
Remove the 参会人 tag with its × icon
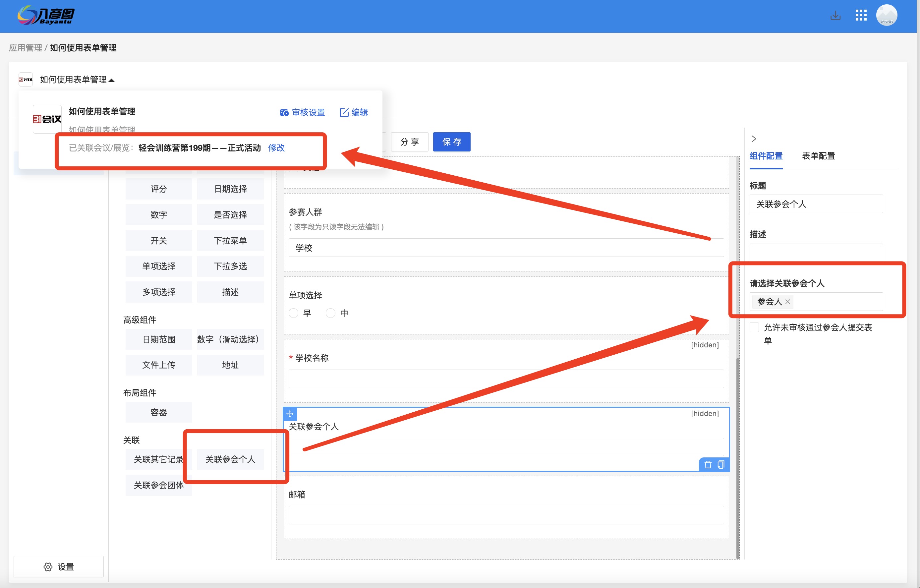pos(787,301)
